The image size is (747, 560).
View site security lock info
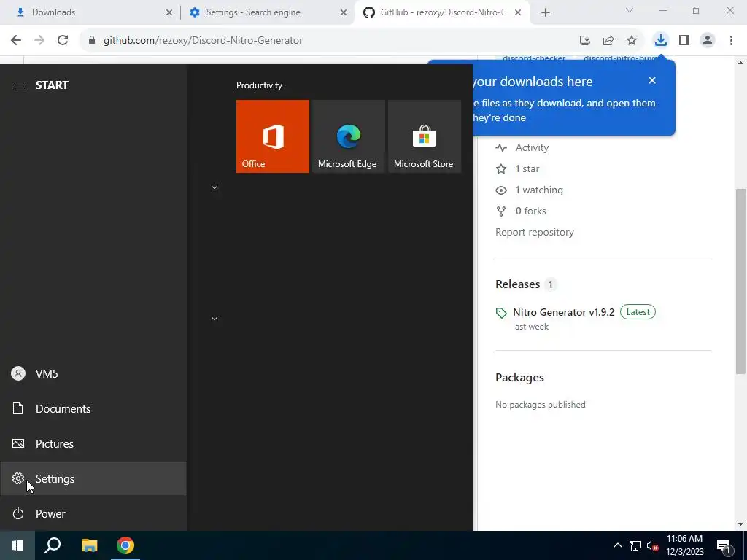[91, 41]
